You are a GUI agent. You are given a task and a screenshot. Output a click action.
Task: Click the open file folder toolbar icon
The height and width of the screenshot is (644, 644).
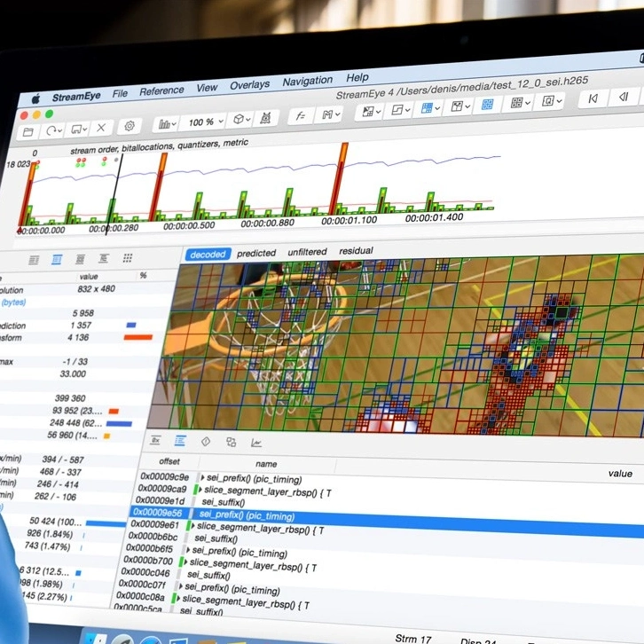28,132
